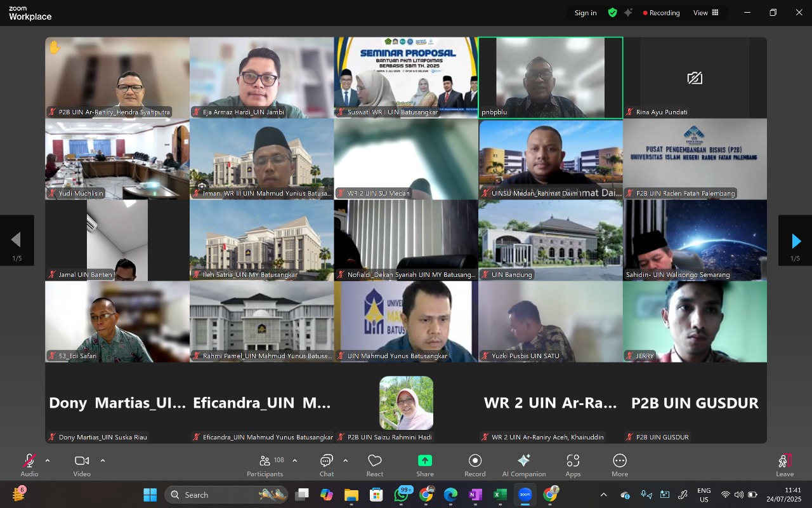Expand the video options arrow
This screenshot has height=508, width=812.
tap(103, 460)
